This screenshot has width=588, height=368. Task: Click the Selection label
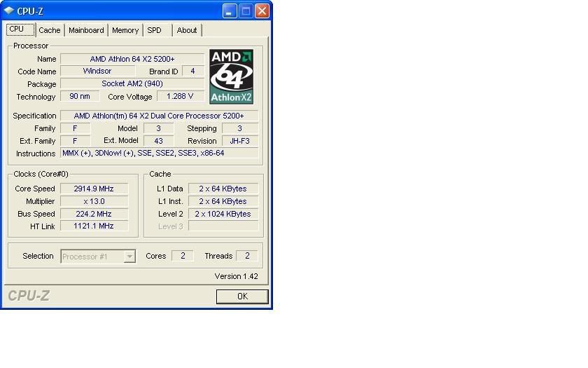(x=38, y=256)
